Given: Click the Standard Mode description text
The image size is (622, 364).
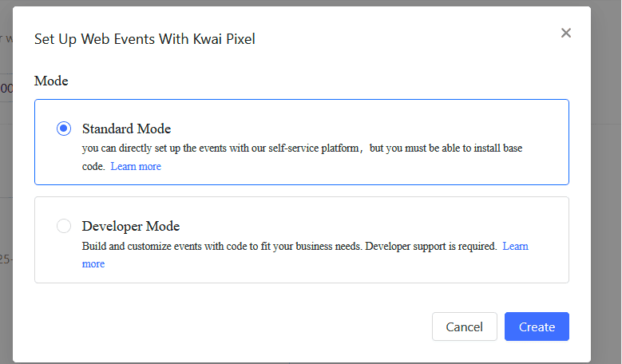Looking at the screenshot, I should point(240,148).
